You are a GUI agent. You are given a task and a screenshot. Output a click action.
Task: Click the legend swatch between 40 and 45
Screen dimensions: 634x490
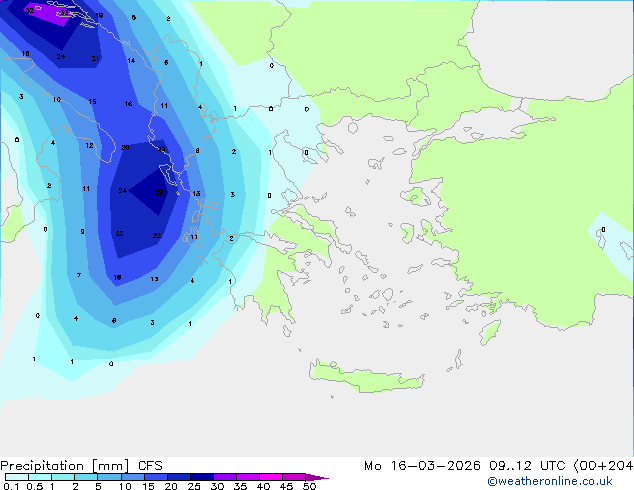271,477
